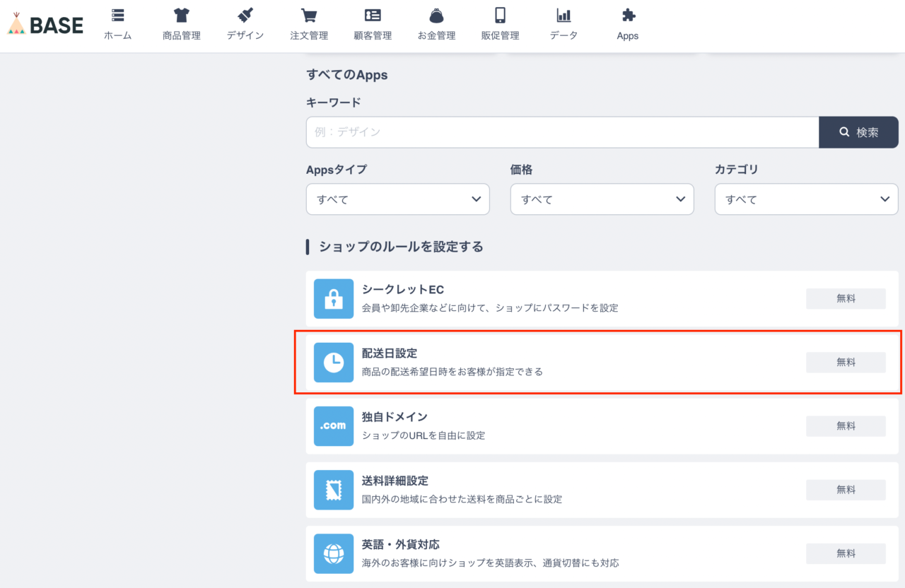The height and width of the screenshot is (588, 905).
Task: Click the 検索 search button
Action: pyautogui.click(x=858, y=132)
